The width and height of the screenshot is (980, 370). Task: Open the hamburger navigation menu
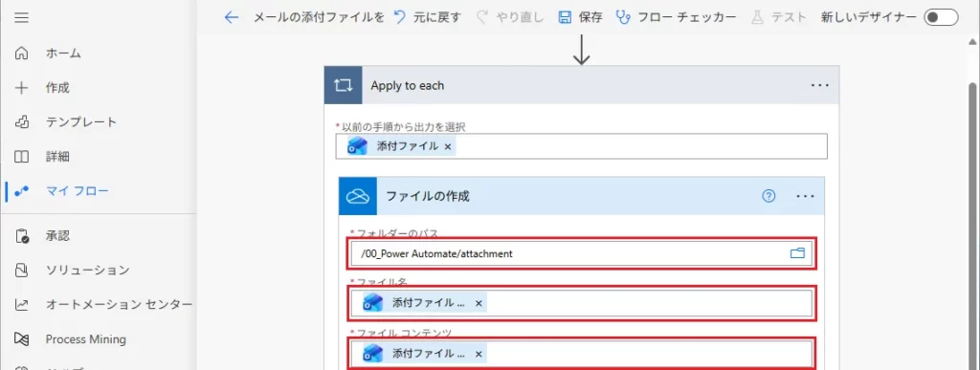(21, 17)
